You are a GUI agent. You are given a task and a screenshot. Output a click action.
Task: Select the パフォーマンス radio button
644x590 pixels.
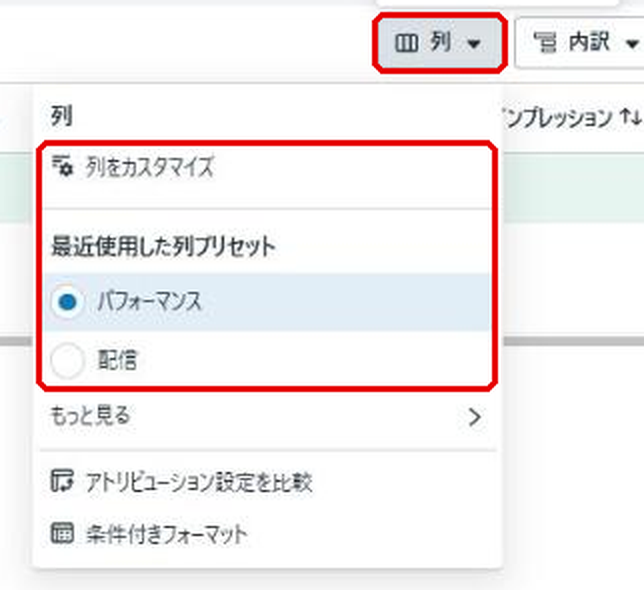pyautogui.click(x=67, y=302)
